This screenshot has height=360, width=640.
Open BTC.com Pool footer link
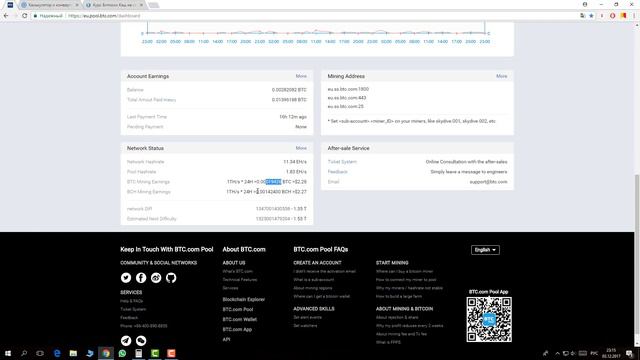(238, 309)
